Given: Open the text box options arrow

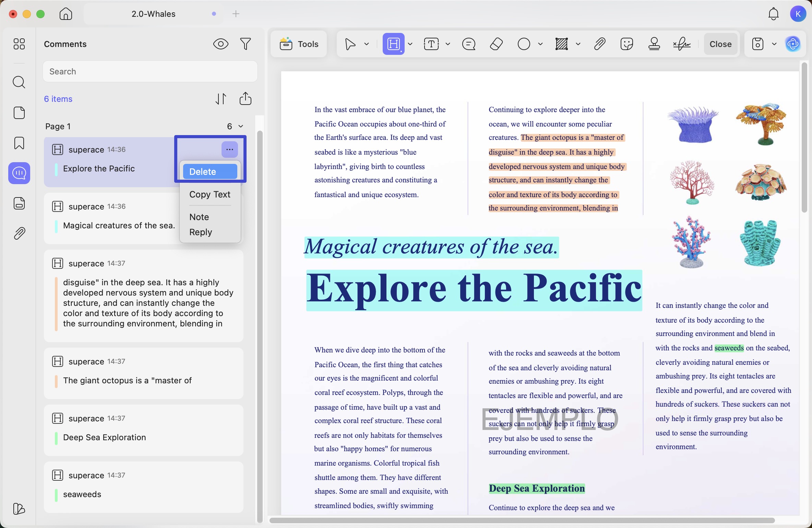Looking at the screenshot, I should [x=448, y=44].
